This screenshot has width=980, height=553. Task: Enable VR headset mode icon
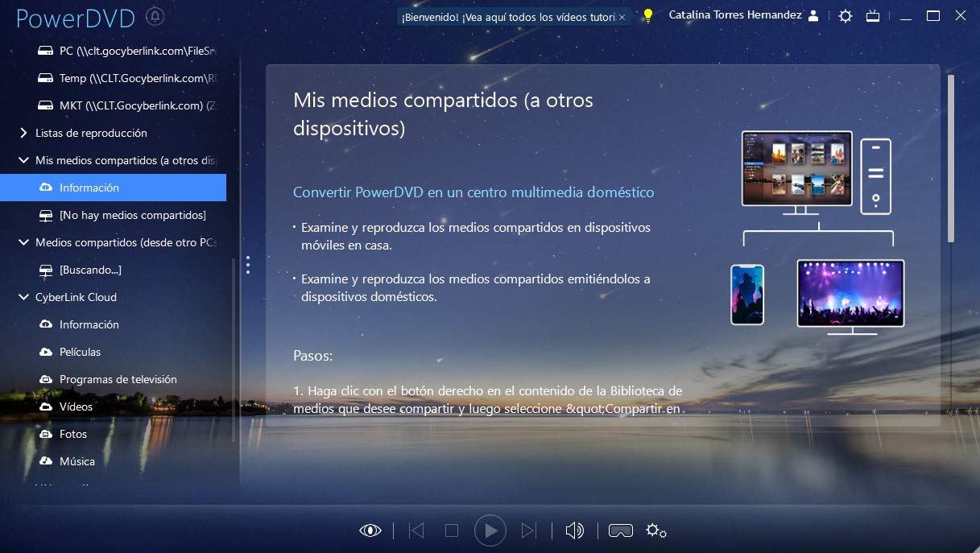[621, 530]
